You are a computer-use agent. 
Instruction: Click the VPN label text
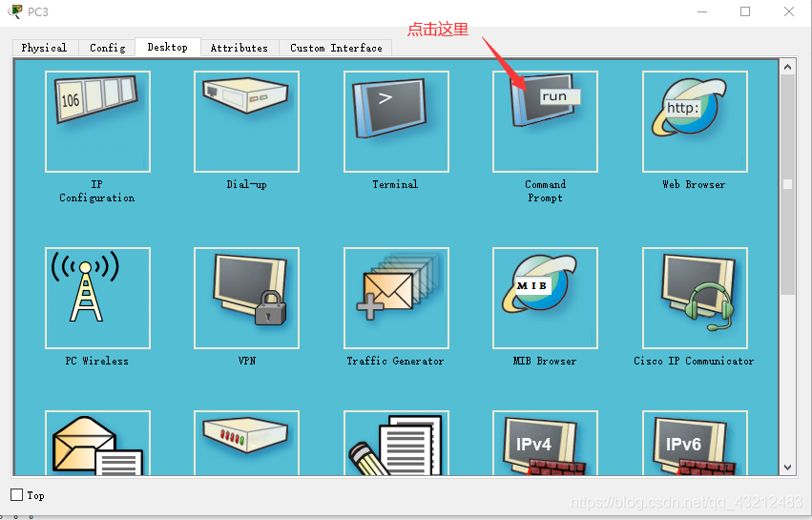[247, 361]
